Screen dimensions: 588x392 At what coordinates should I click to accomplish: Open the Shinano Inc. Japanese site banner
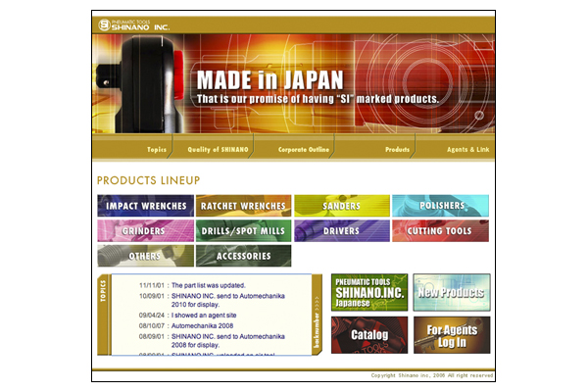point(369,292)
